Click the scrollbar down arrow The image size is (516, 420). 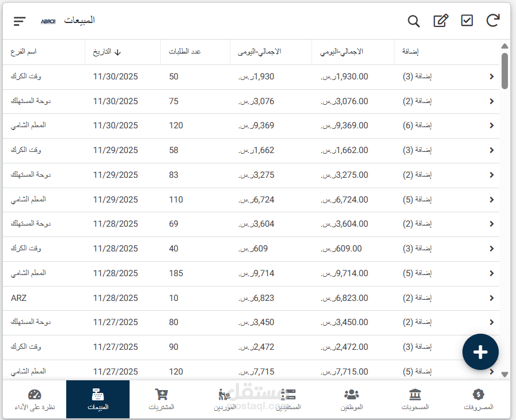click(x=504, y=375)
